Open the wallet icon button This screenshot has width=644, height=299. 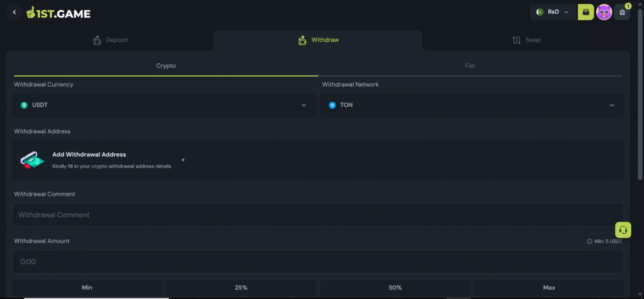pyautogui.click(x=586, y=12)
